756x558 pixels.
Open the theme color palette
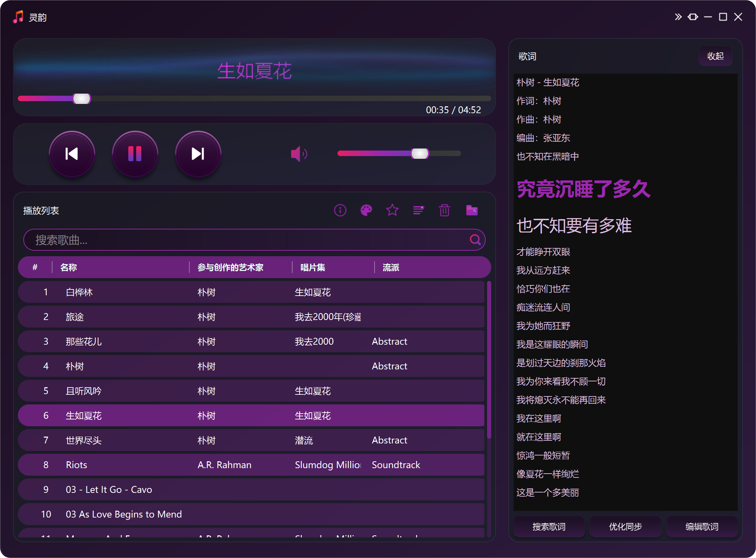[x=366, y=210]
